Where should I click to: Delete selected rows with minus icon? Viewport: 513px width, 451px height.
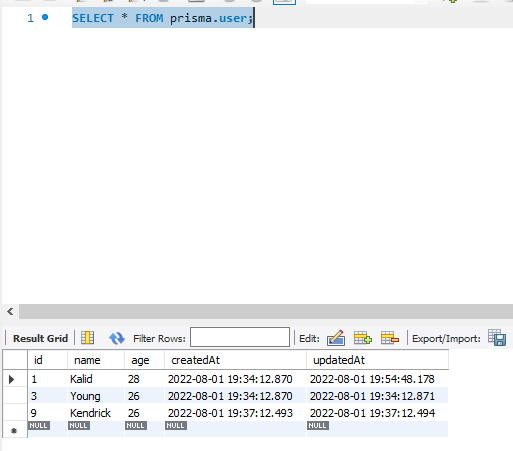pyautogui.click(x=390, y=338)
